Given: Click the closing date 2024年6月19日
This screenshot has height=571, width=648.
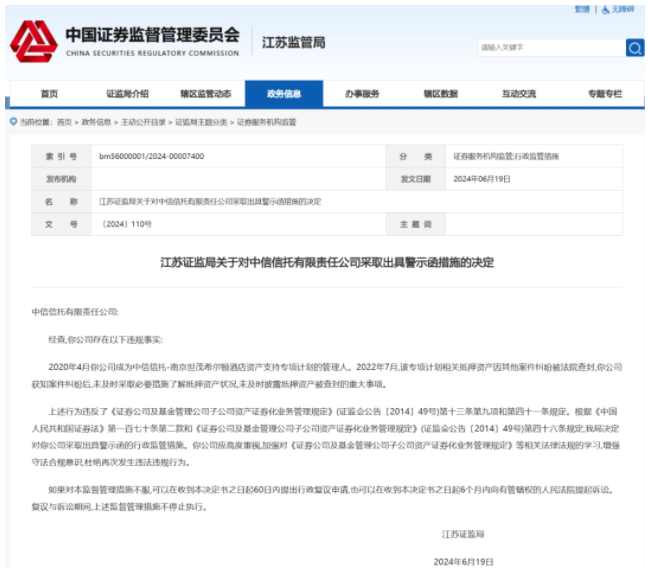Looking at the screenshot, I should tap(463, 562).
